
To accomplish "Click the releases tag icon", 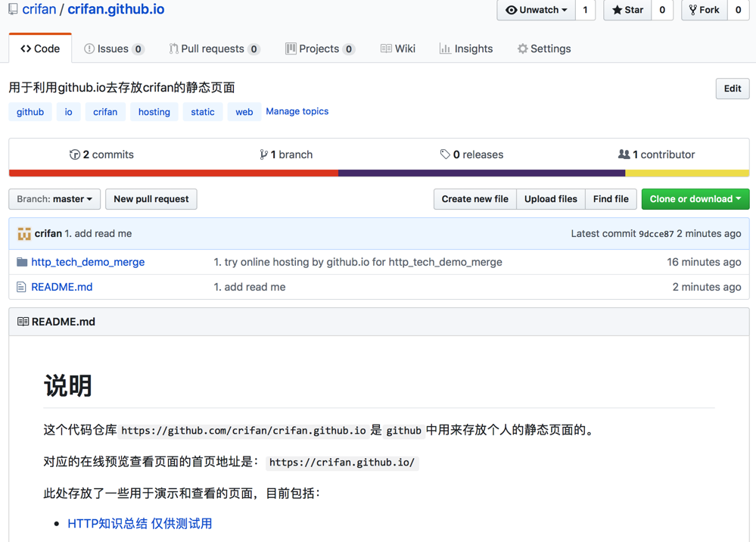I will click(x=445, y=154).
